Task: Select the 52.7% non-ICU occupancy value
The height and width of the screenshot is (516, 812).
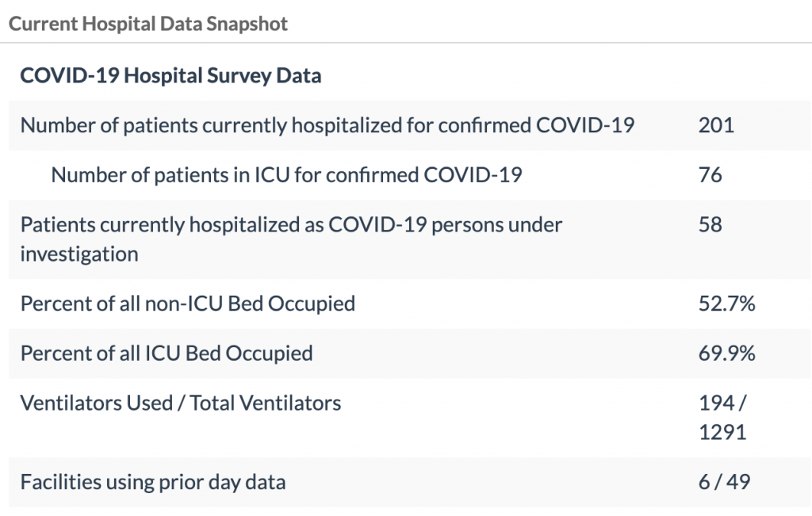Action: [x=726, y=304]
